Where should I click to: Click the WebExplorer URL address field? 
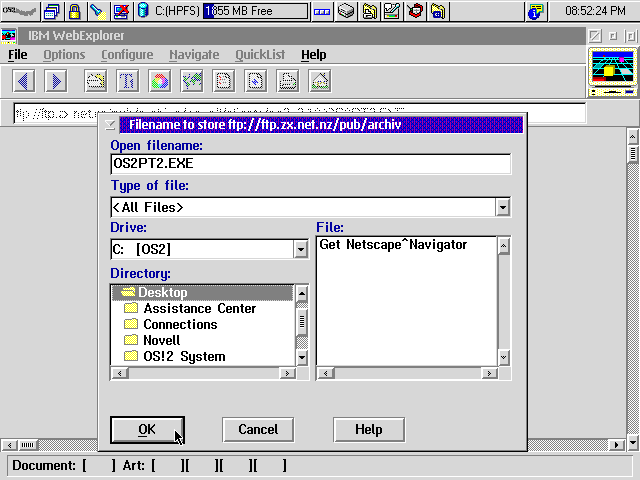pos(300,113)
